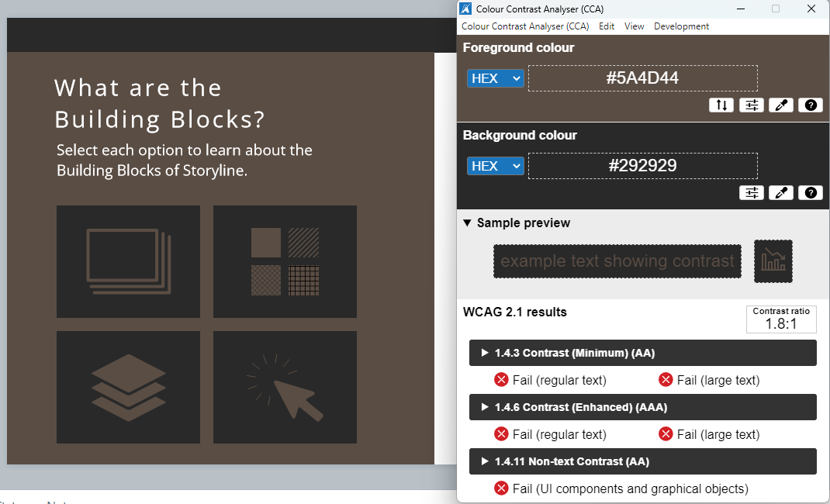Open background colour help icon
Screen dimensions: 830x504
click(x=811, y=192)
